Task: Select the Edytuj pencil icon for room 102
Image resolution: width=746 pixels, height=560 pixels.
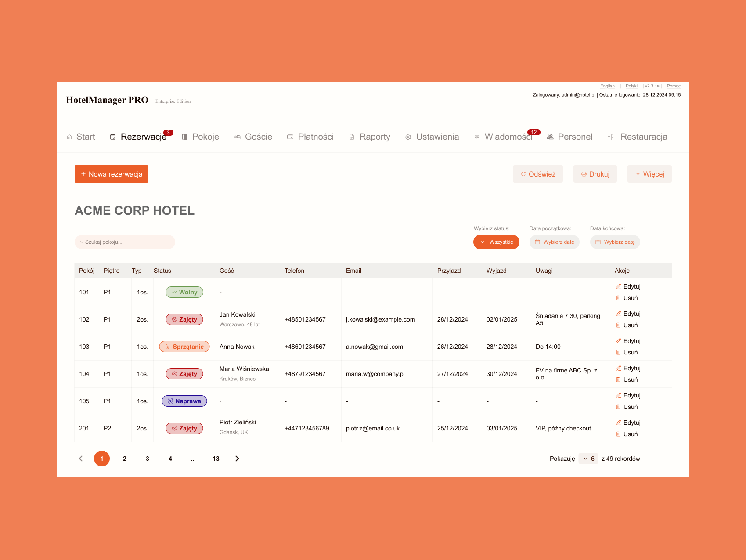Action: 619,314
